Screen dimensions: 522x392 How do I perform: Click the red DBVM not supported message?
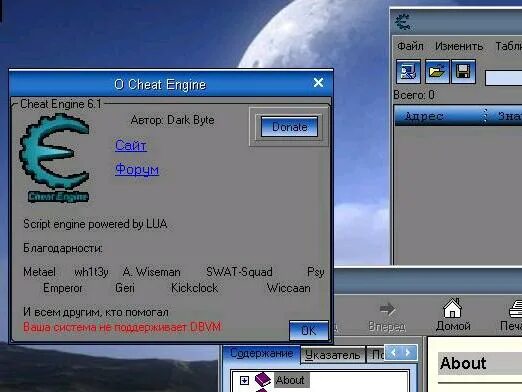[x=122, y=327]
